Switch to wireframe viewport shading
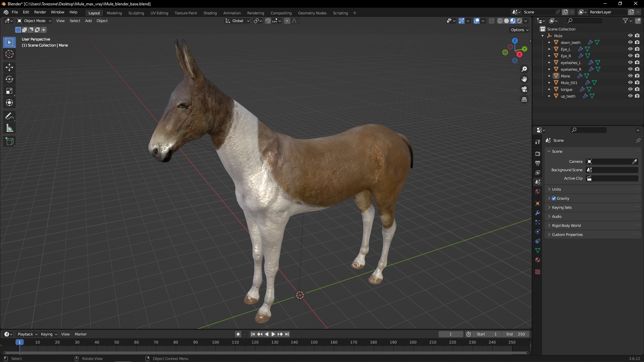The width and height of the screenshot is (644, 362). (x=500, y=21)
